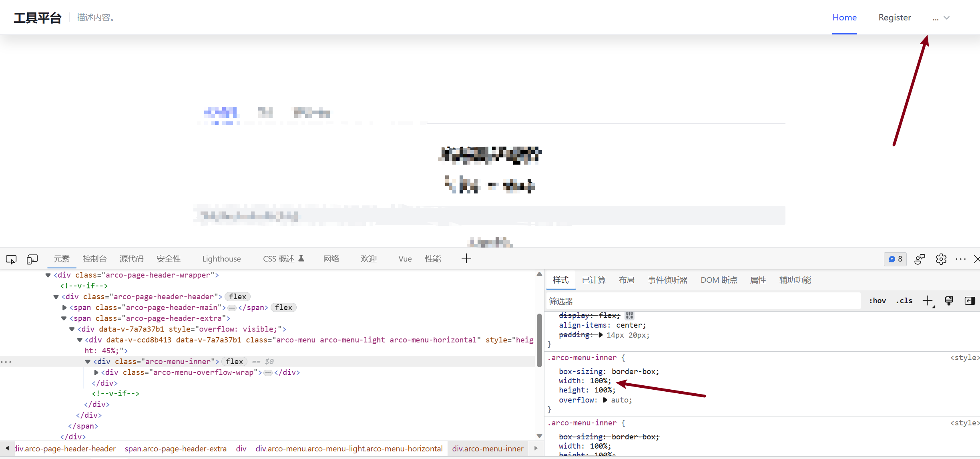The height and width of the screenshot is (459, 980).
Task: Expand the arco-page-header-main span
Action: 64,308
